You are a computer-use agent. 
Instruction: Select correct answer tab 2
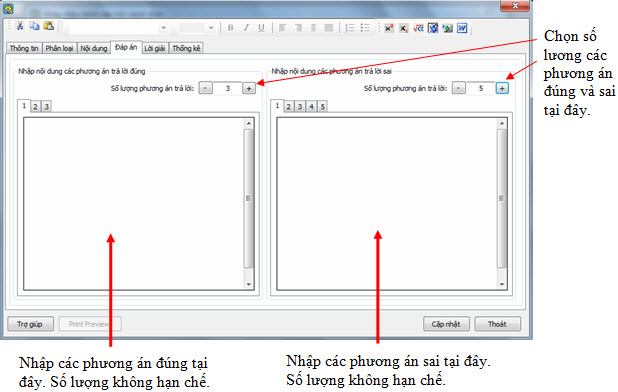tap(35, 106)
